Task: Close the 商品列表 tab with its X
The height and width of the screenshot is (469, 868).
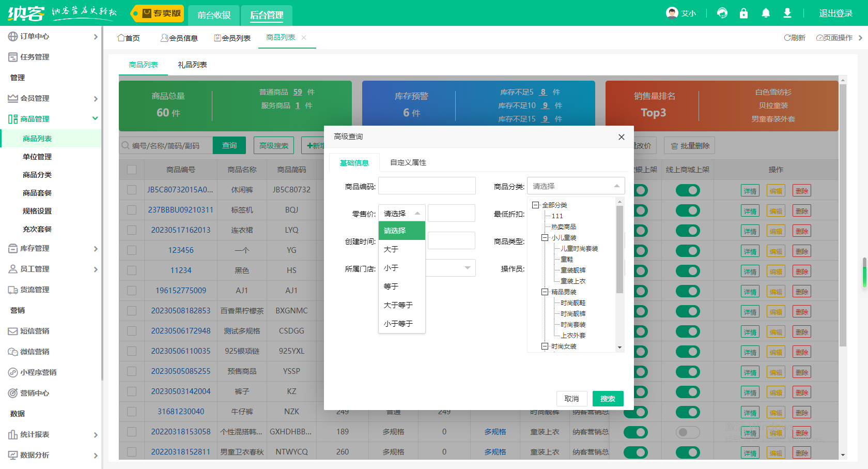Action: point(304,38)
